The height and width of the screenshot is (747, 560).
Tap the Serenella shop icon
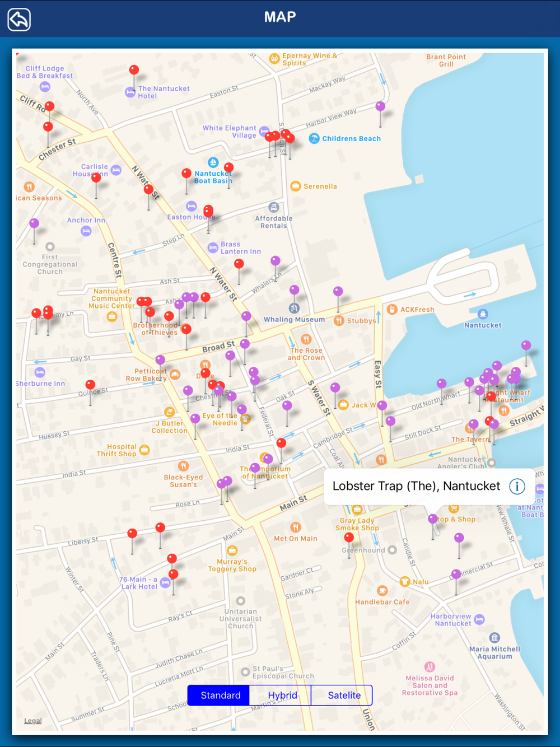tap(296, 186)
